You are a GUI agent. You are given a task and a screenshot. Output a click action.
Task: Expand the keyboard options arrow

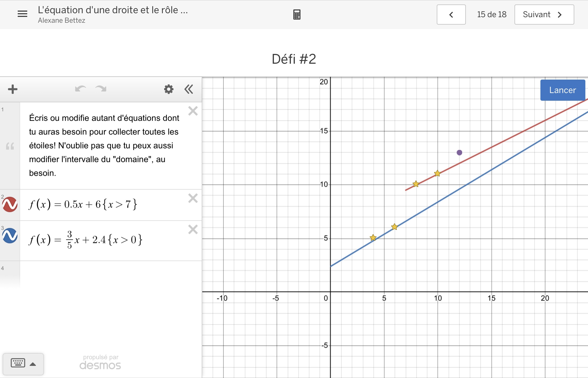(x=33, y=364)
